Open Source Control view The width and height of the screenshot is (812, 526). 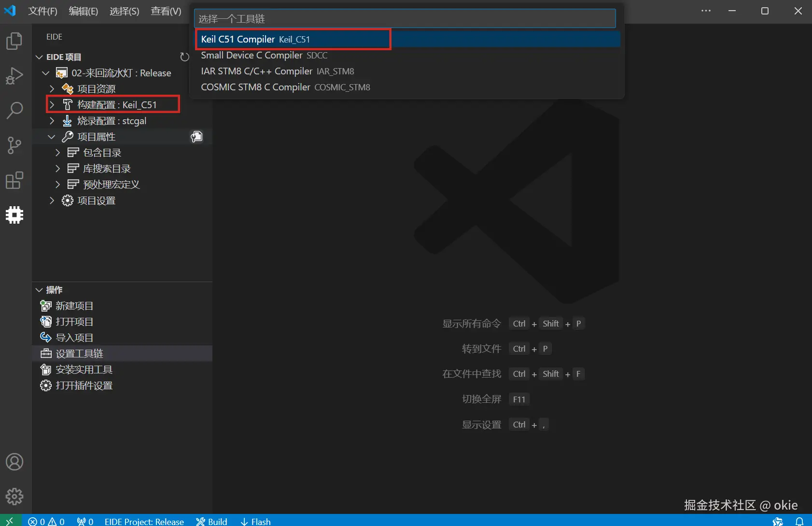pyautogui.click(x=14, y=145)
